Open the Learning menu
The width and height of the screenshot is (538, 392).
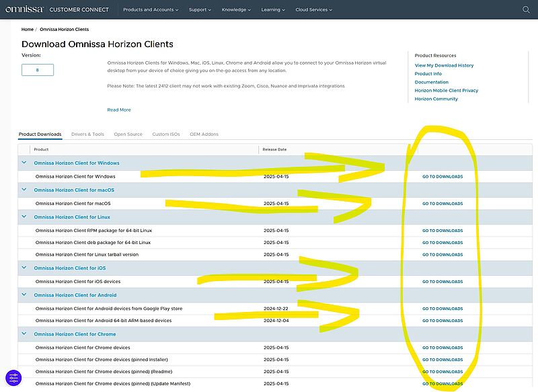[273, 9]
